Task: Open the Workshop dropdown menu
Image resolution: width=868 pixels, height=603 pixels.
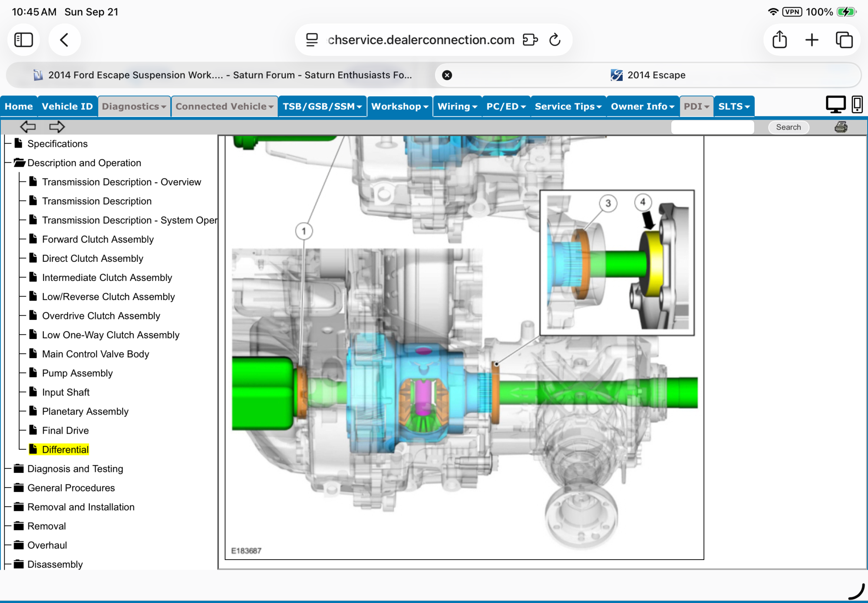Action: (x=399, y=106)
